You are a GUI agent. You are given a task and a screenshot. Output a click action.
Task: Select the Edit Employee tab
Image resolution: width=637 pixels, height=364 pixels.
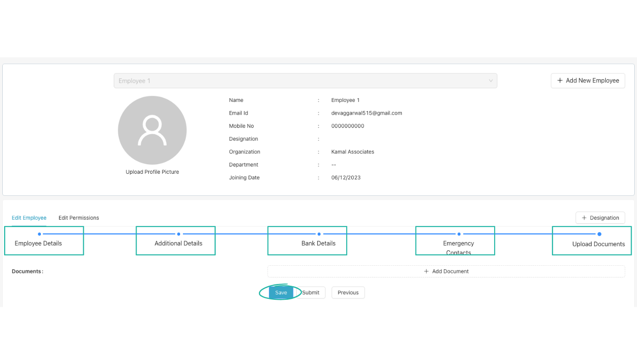pos(29,217)
